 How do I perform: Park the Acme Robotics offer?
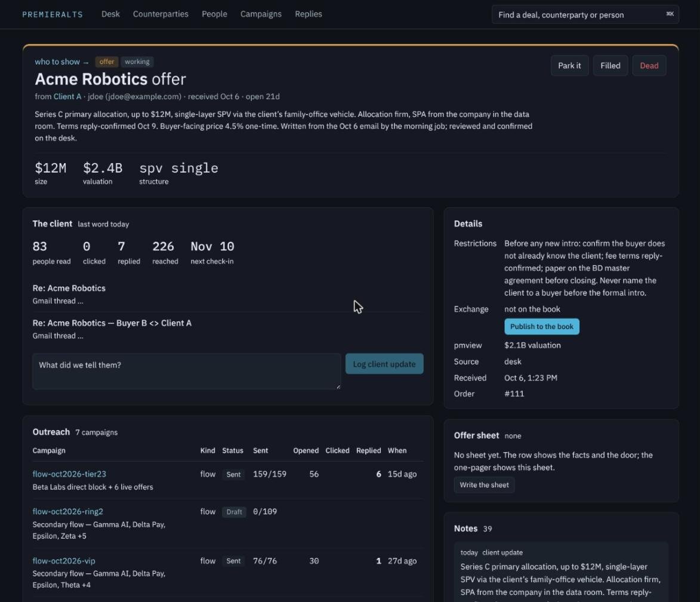[x=570, y=66]
